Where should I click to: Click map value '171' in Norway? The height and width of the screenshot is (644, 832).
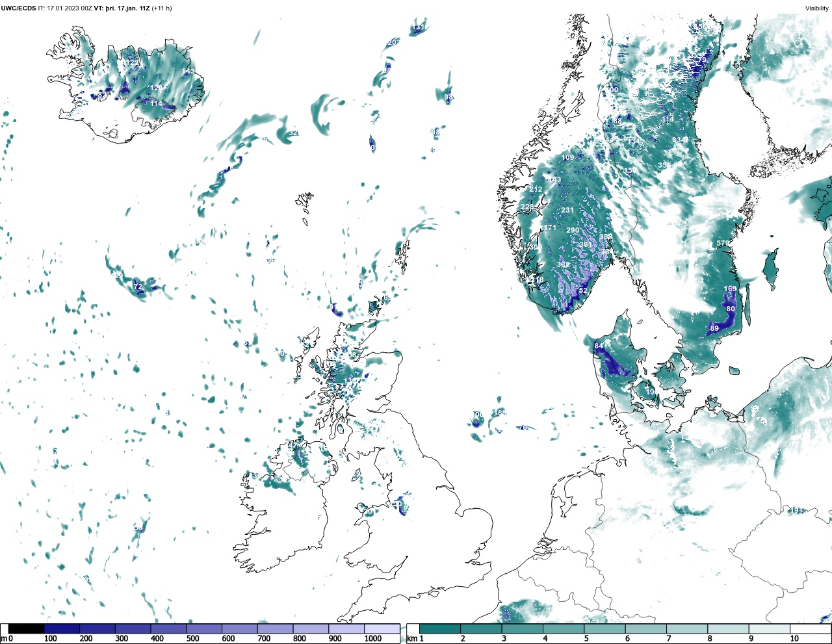550,228
